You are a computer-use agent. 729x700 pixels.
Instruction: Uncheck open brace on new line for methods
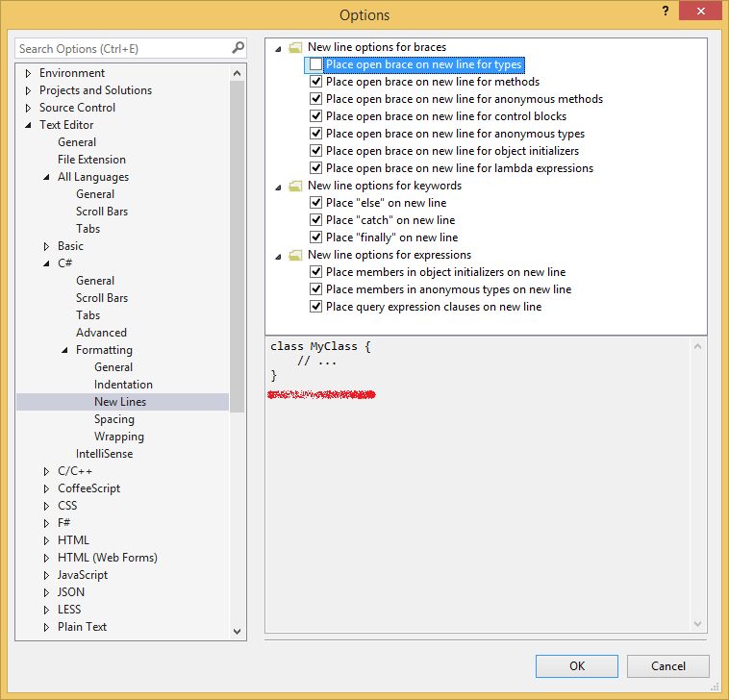pos(315,82)
